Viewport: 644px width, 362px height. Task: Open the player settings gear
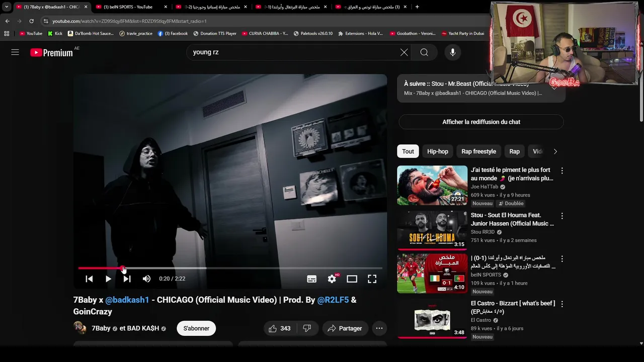332,279
